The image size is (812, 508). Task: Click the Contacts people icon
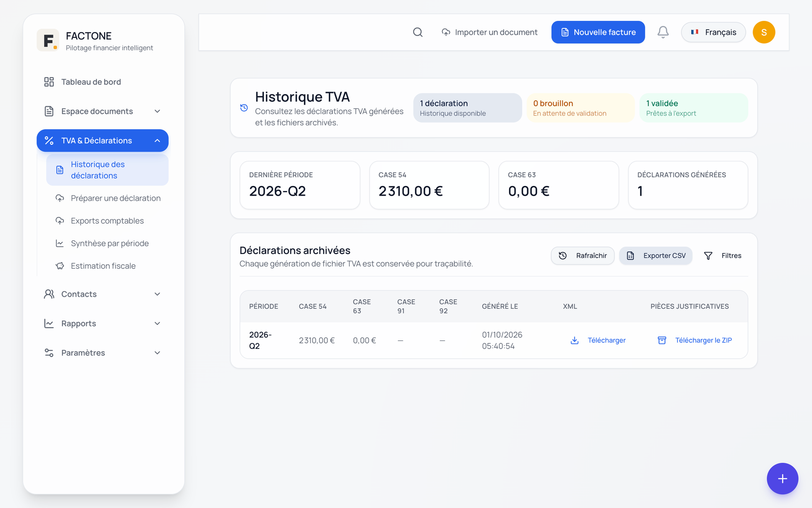point(49,294)
